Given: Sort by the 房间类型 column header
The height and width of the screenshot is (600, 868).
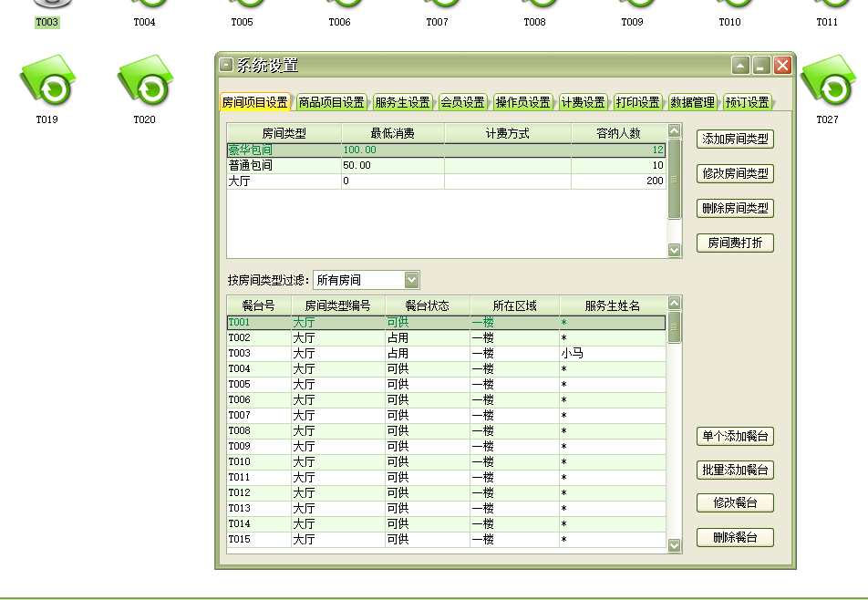Looking at the screenshot, I should coord(284,133).
